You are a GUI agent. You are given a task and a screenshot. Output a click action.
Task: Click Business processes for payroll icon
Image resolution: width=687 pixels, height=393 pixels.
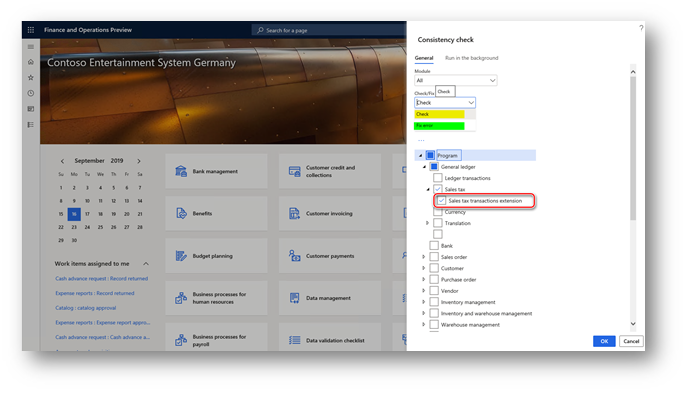(x=181, y=340)
